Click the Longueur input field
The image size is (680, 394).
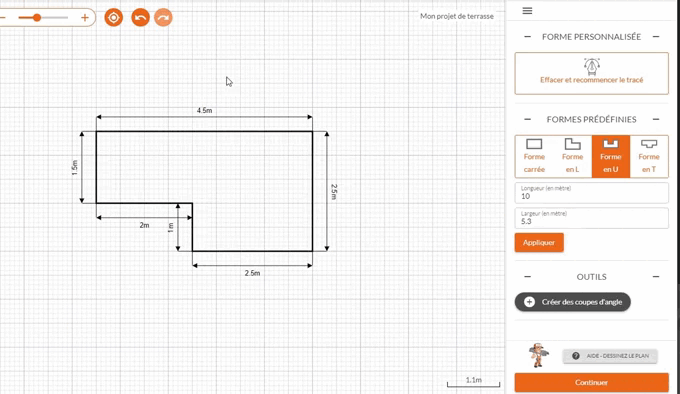592,193
